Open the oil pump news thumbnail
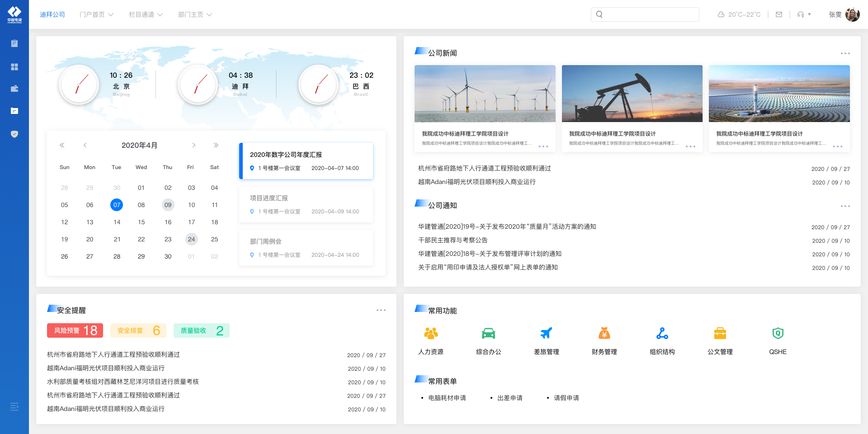The image size is (868, 434). point(632,94)
